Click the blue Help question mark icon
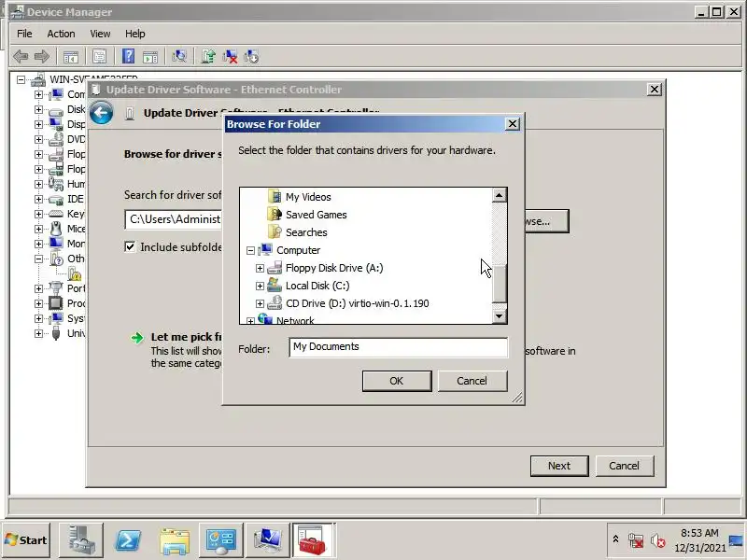The width and height of the screenshot is (747, 560). pos(128,57)
